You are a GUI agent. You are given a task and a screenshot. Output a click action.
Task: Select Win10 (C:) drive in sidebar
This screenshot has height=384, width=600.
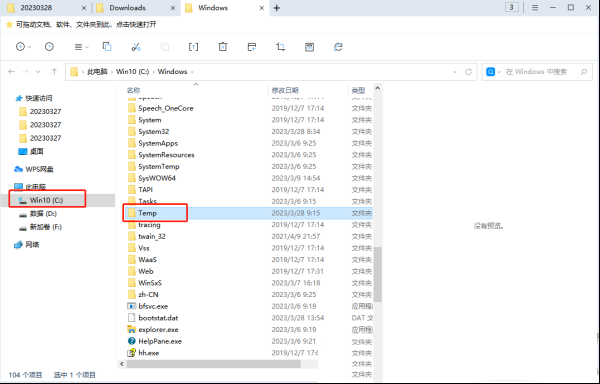click(46, 200)
